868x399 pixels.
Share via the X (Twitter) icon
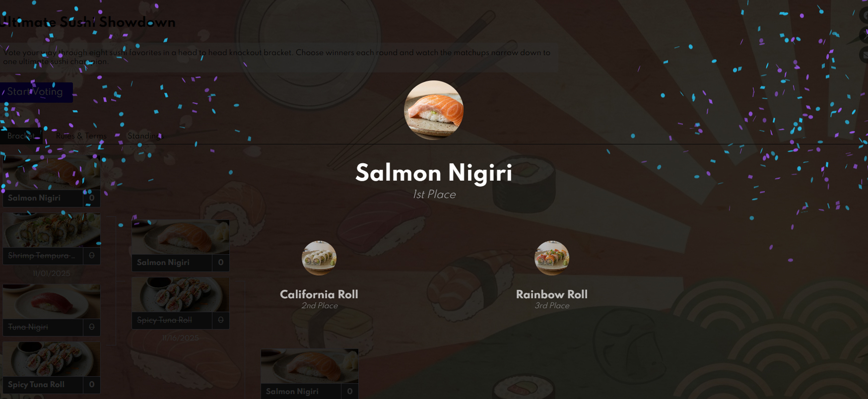click(x=865, y=35)
